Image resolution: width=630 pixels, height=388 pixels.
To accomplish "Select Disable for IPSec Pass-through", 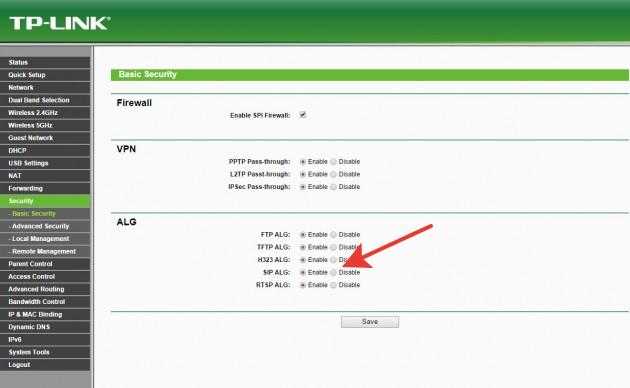I will coord(333,187).
